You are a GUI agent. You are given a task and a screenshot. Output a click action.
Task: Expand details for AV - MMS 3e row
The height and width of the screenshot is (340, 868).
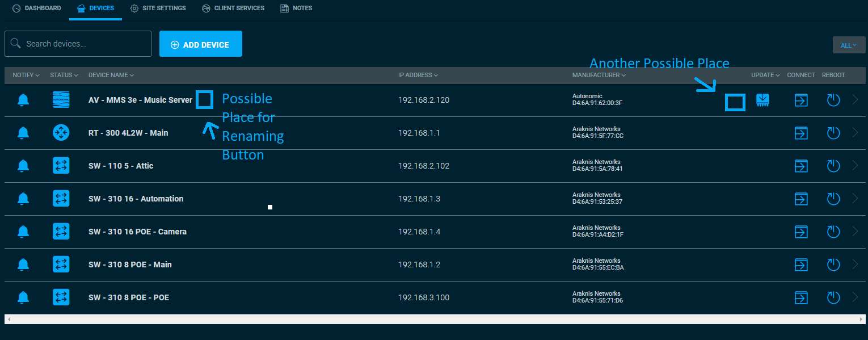[x=856, y=100]
